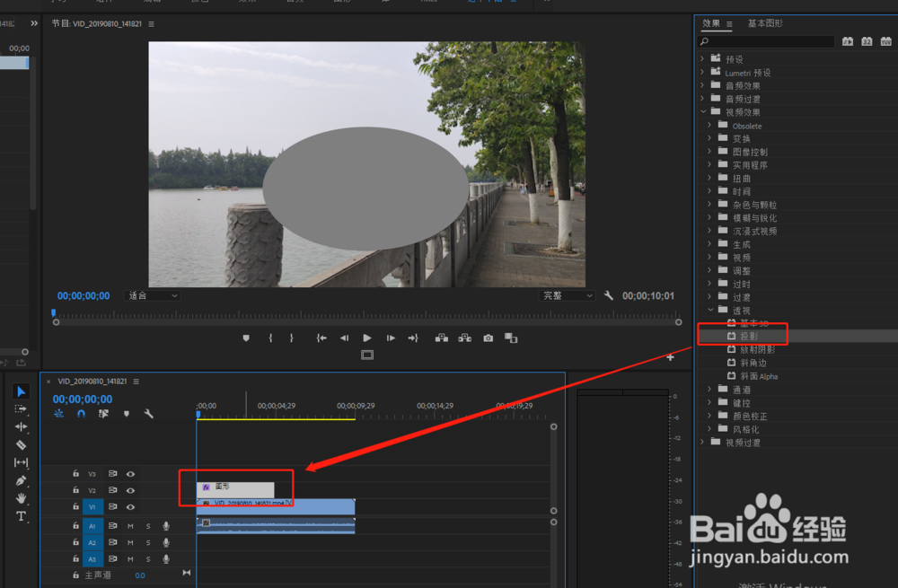
Task: Select the Hand tool
Action: [x=22, y=498]
